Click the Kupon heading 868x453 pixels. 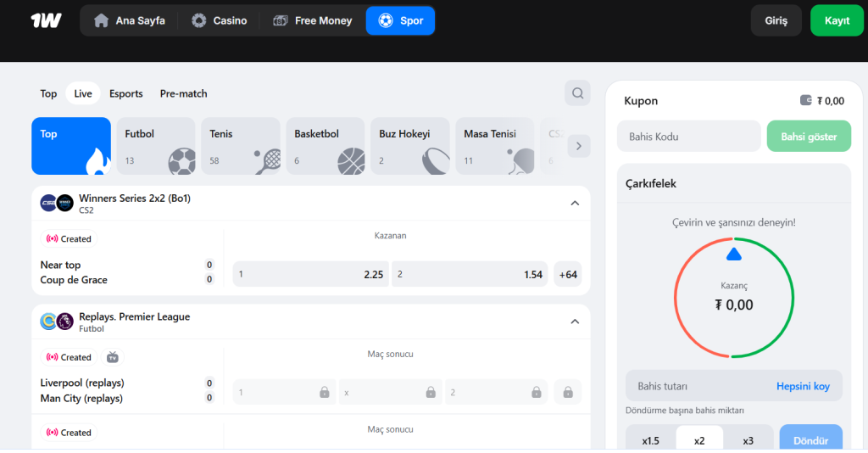[641, 101]
